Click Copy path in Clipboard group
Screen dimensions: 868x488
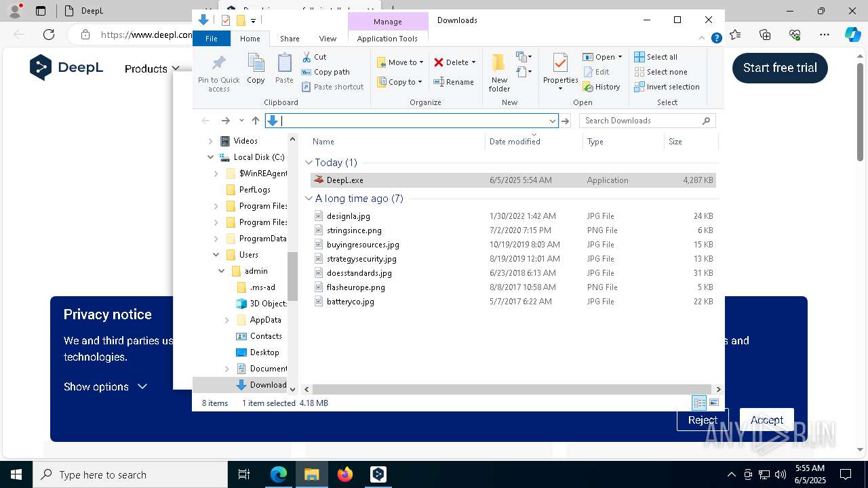click(325, 72)
